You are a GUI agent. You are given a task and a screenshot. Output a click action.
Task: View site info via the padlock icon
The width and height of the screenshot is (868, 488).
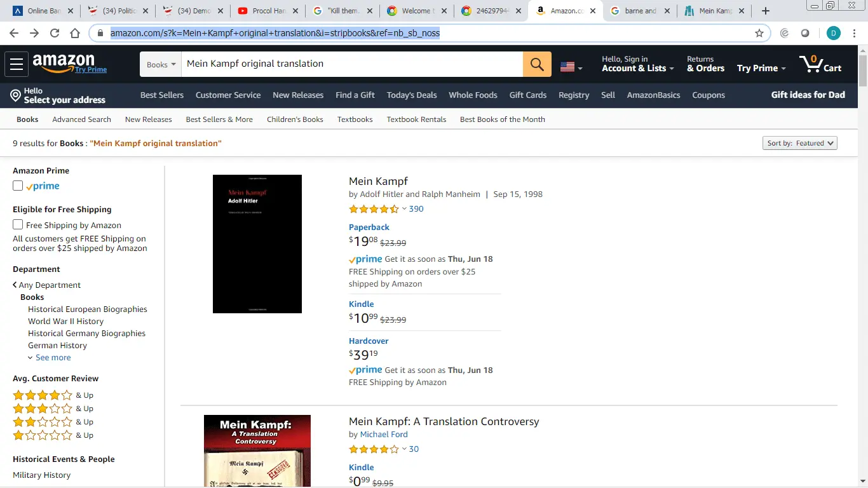(x=100, y=33)
